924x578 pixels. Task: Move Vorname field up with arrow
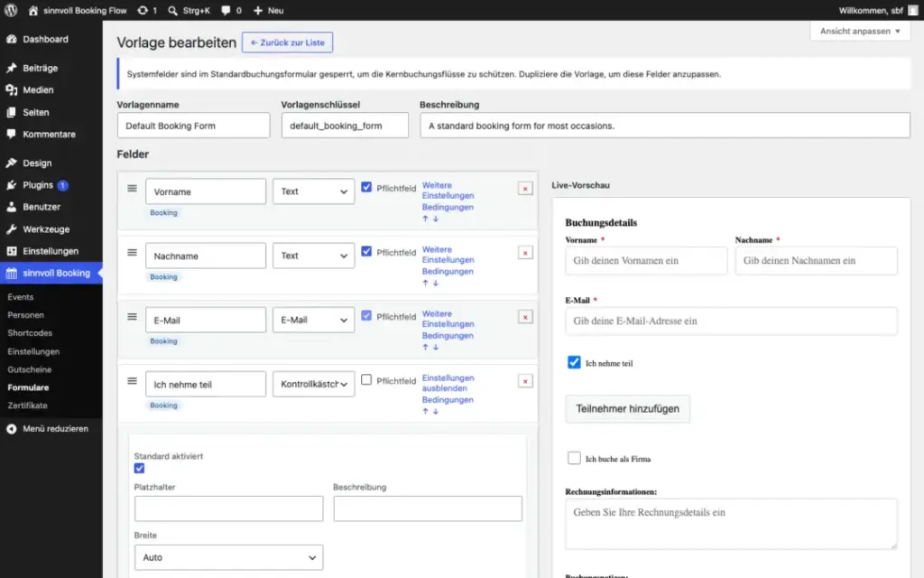click(425, 219)
